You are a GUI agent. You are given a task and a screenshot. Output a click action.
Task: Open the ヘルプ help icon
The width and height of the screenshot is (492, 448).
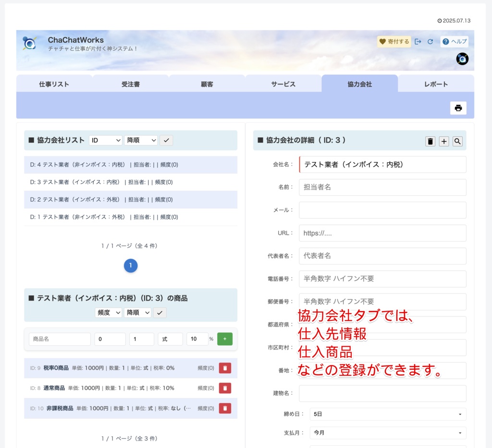pyautogui.click(x=454, y=41)
